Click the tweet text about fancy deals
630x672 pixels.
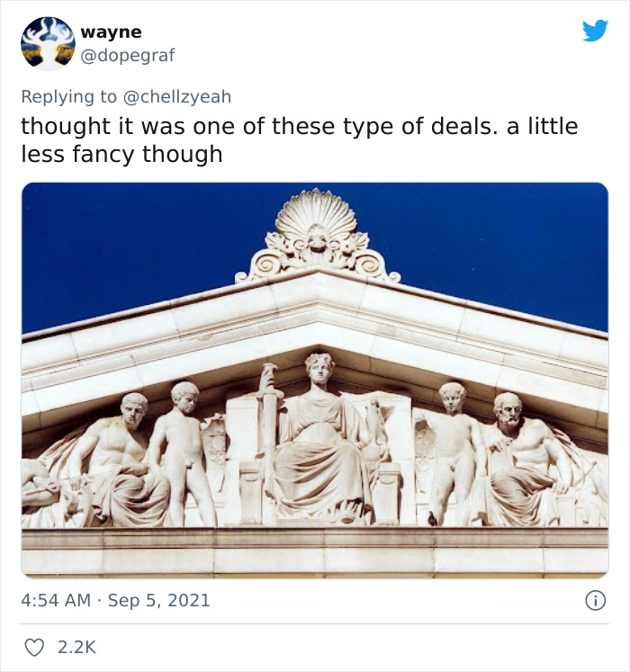300,140
